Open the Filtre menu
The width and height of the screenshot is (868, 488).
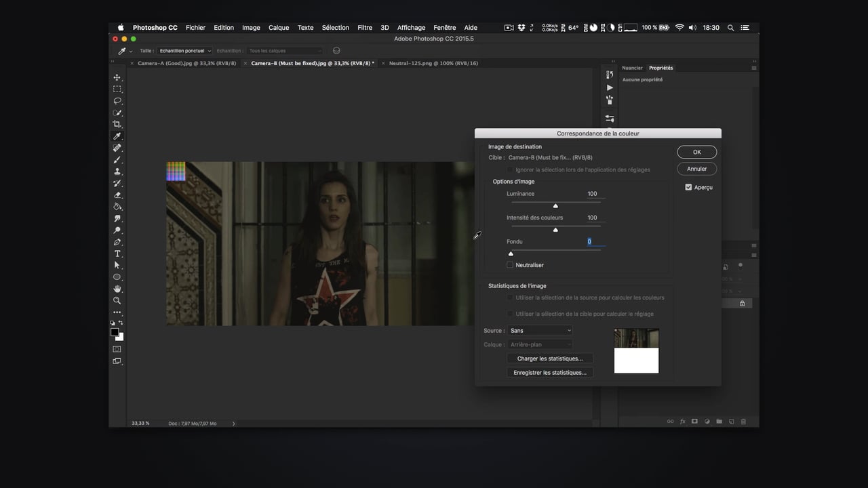[365, 28]
